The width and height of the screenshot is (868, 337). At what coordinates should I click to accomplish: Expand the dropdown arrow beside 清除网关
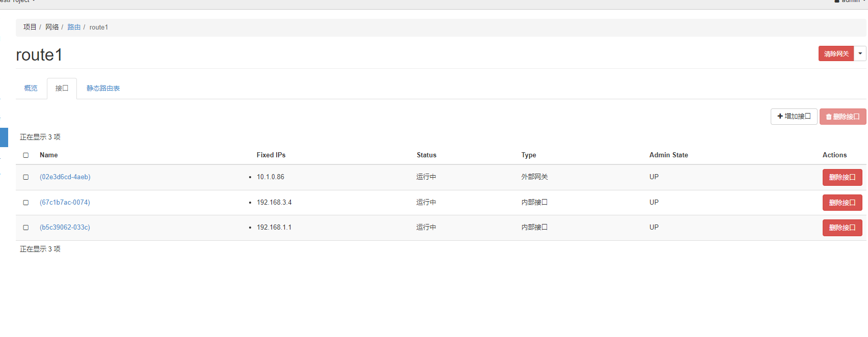[x=860, y=53]
